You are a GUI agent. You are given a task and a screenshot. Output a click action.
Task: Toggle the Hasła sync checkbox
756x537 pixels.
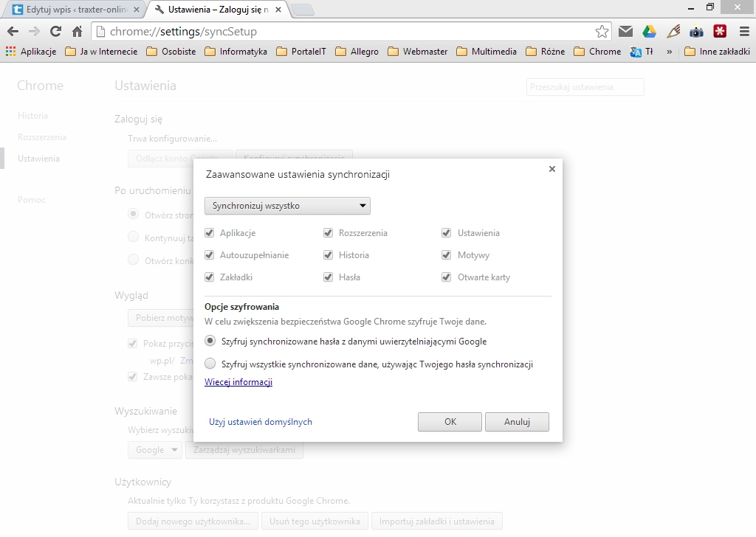tap(328, 277)
